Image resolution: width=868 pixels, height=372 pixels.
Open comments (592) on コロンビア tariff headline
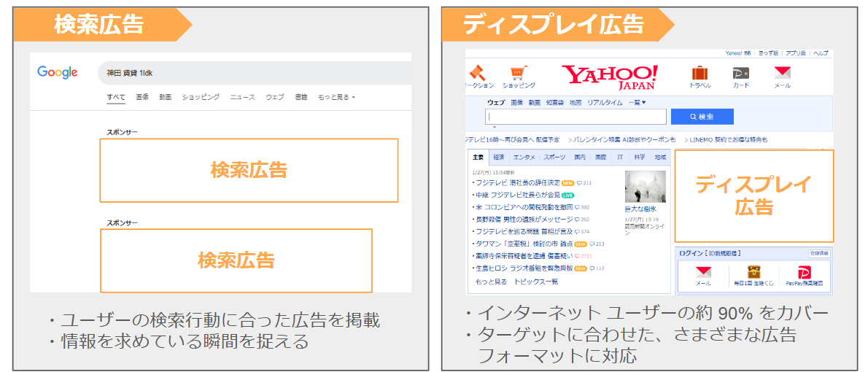[582, 208]
